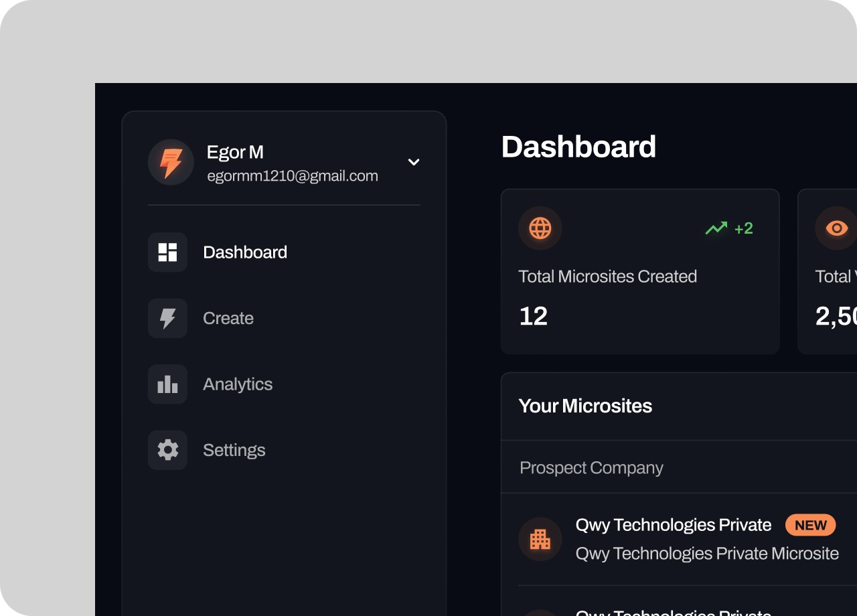Screen dimensions: 857x616
Task: Expand the Egor M account dropdown chevron
Action: pos(414,162)
